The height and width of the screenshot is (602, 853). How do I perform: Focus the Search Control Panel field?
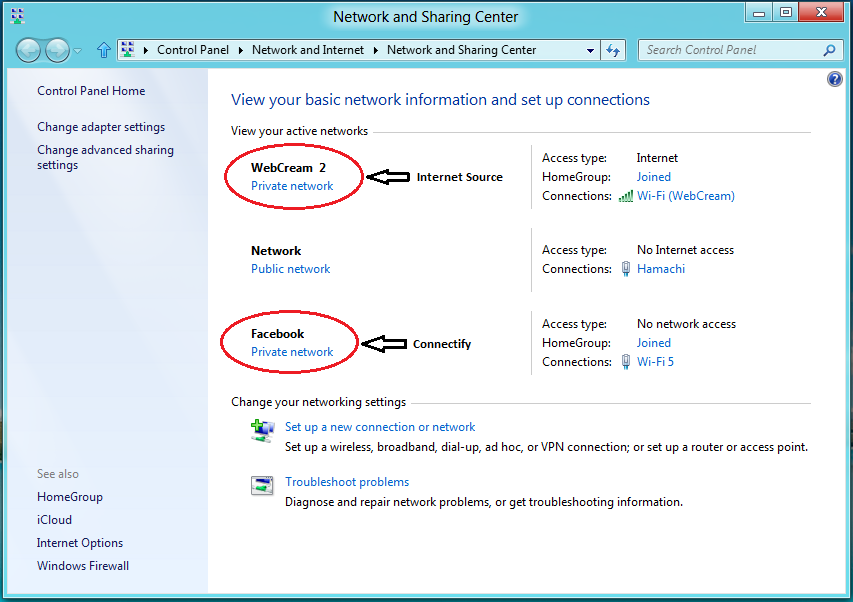(x=740, y=50)
